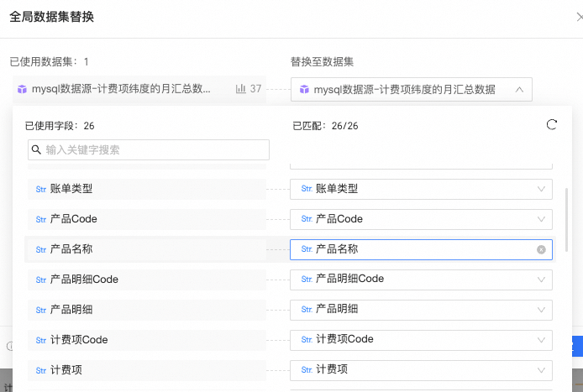Viewport: 583px width, 392px height.
Task: Click the refresh matching icon
Action: (552, 124)
